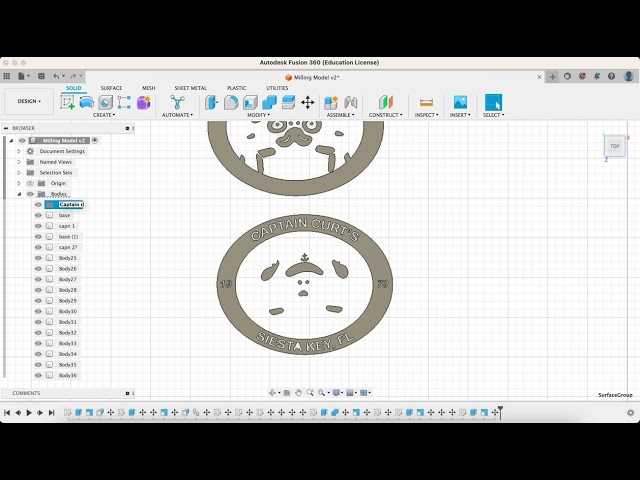Activate the Select tool icon
The image size is (640, 480).
(493, 102)
